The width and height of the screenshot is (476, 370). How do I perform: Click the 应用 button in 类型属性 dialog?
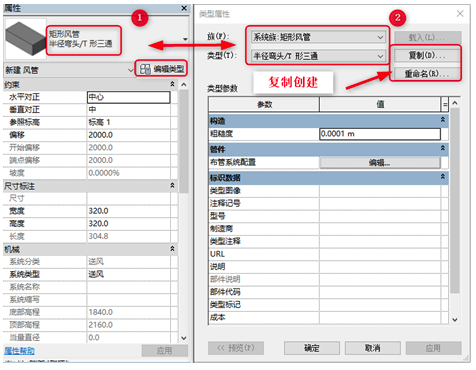pyautogui.click(x=433, y=348)
